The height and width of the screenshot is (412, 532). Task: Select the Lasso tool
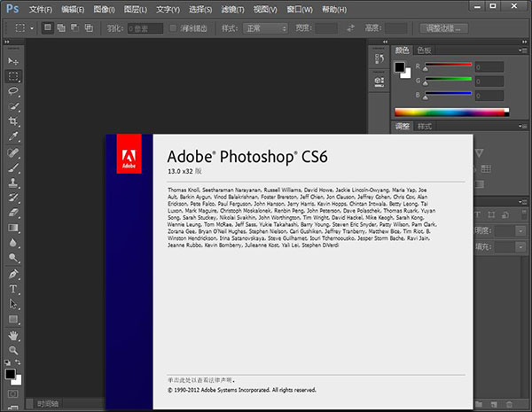click(13, 90)
